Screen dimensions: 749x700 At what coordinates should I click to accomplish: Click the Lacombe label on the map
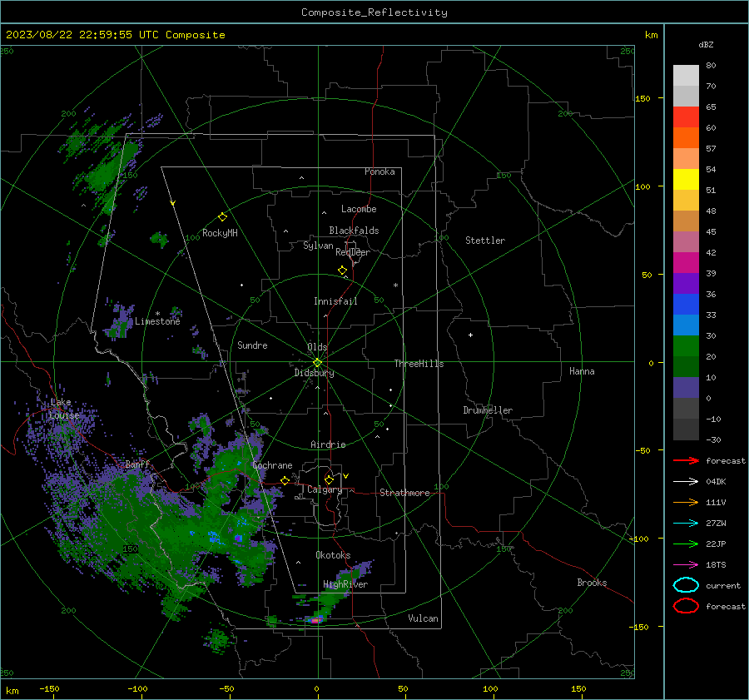[x=359, y=209]
